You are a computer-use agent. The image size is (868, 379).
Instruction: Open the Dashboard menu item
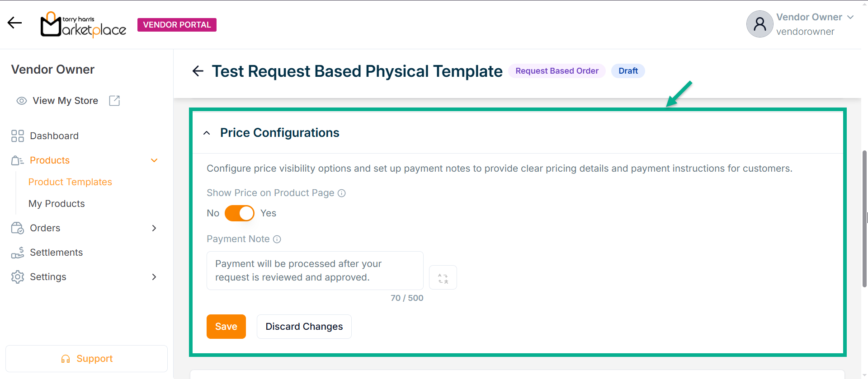(54, 136)
